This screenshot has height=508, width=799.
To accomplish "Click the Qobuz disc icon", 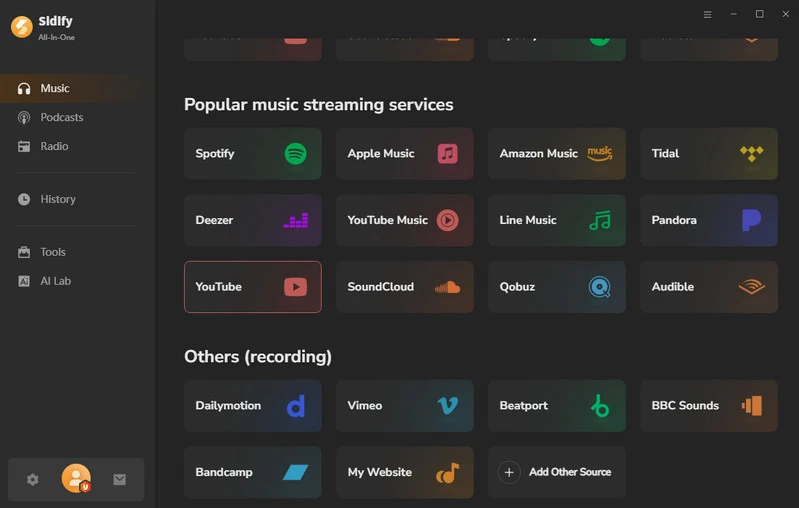I will click(600, 287).
